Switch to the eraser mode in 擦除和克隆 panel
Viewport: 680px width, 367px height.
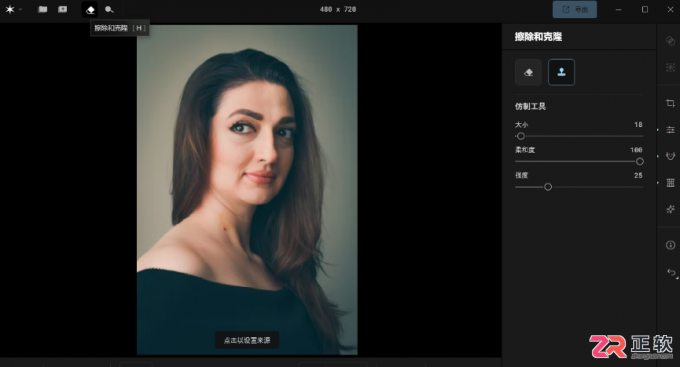tap(528, 72)
